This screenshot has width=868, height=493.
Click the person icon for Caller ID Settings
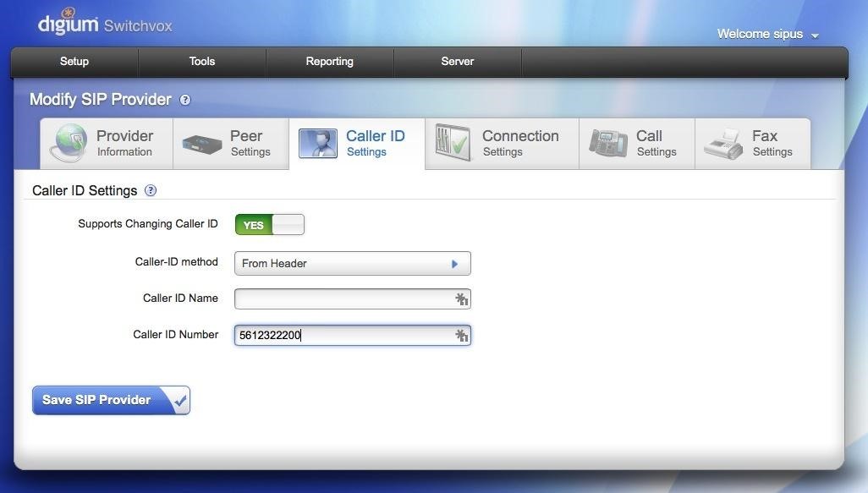tap(318, 143)
